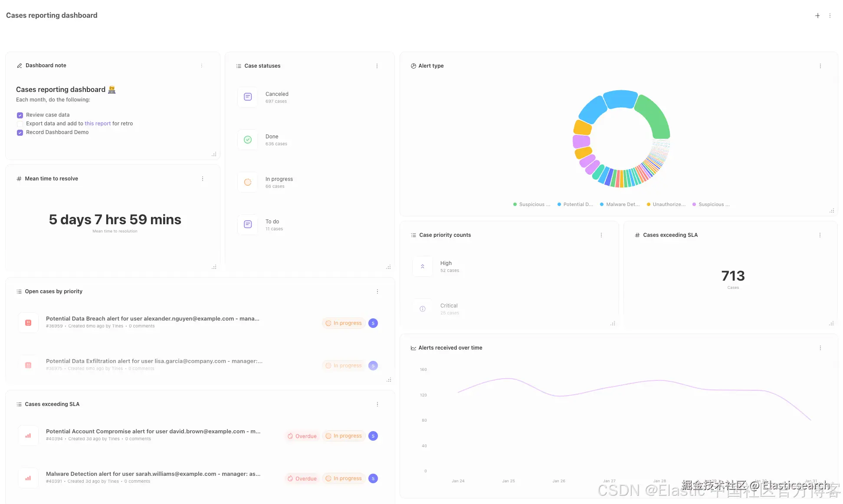
Task: Check the Export data and add checkbox
Action: [x=20, y=124]
